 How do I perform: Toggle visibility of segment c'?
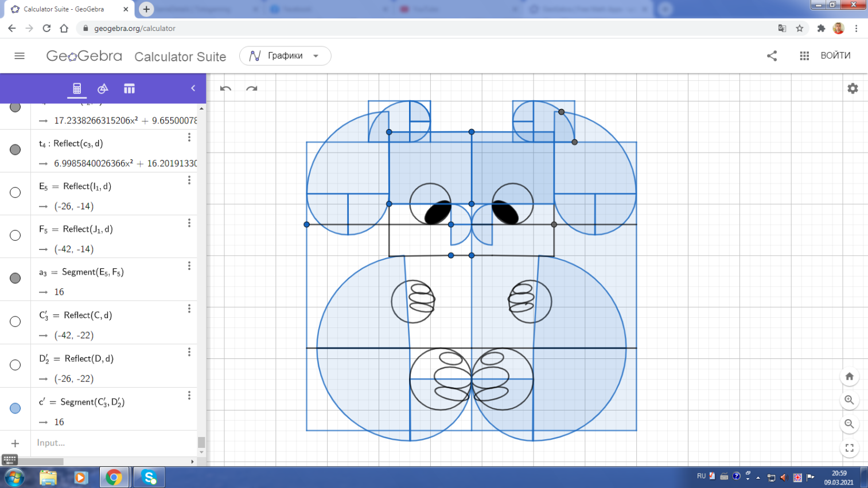pyautogui.click(x=15, y=408)
